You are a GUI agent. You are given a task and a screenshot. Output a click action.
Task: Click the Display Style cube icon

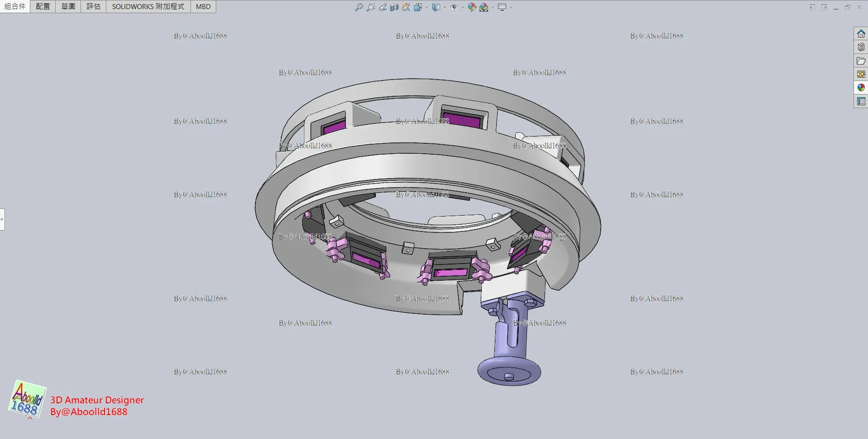coord(436,7)
